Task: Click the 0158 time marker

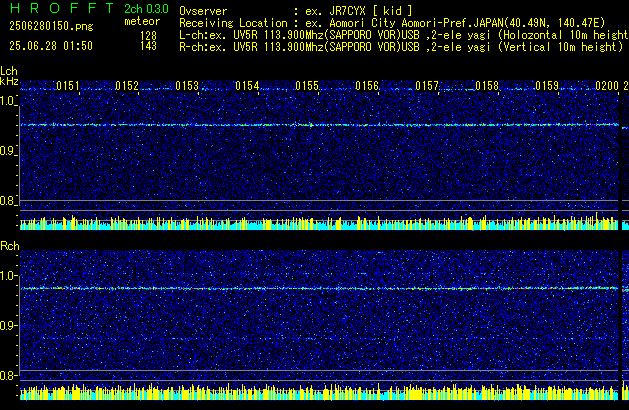Action: point(487,85)
